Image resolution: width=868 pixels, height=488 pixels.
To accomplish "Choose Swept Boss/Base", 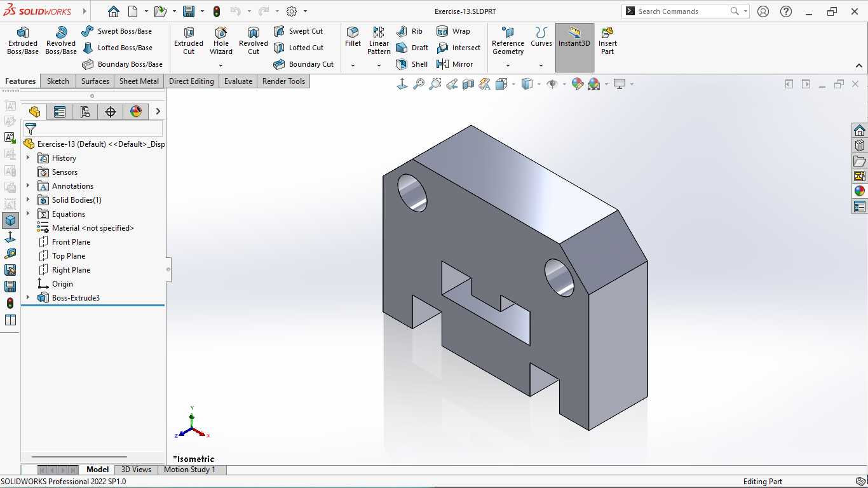I will (117, 31).
